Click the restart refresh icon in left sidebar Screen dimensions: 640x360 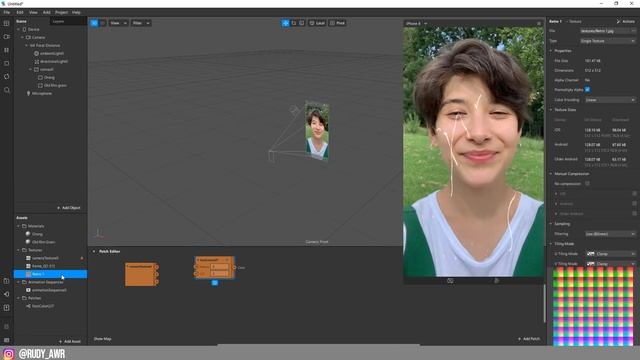7,76
